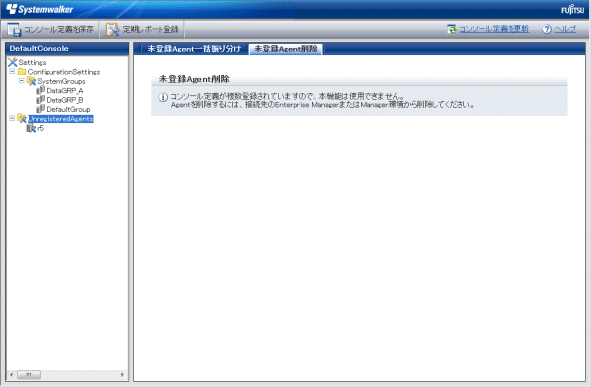Click the Systemwalker logo
This screenshot has height=387, width=591.
[40, 9]
